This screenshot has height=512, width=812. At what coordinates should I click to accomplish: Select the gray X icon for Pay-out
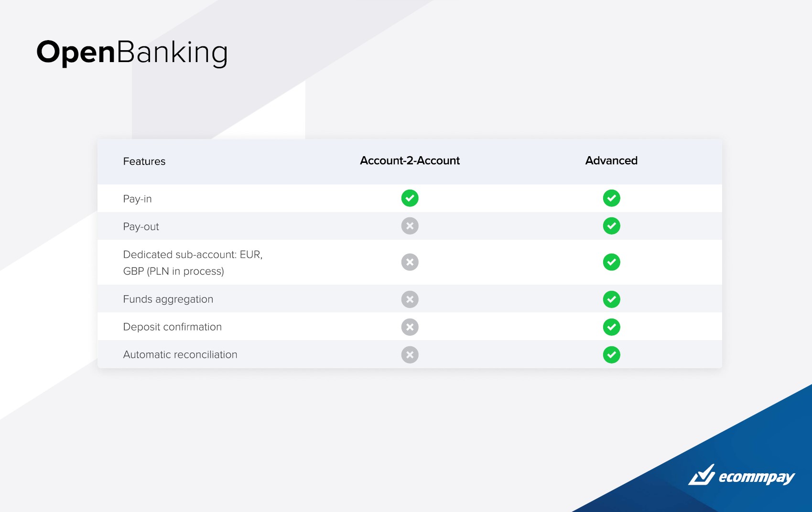tap(410, 226)
